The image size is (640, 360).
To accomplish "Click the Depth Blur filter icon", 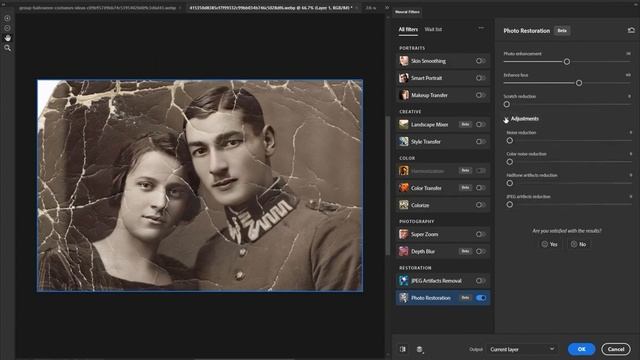I will pyautogui.click(x=404, y=251).
